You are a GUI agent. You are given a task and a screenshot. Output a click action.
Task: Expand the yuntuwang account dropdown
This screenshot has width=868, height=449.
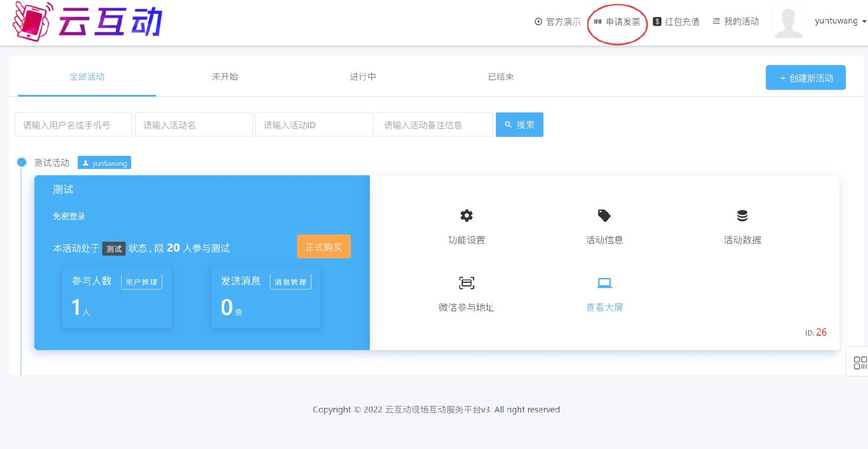840,21
